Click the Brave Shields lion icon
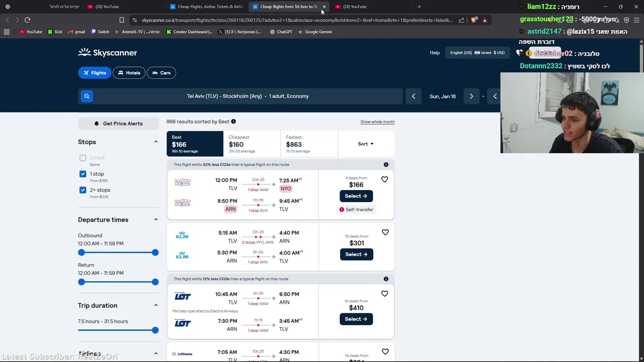The image size is (644, 362). (x=474, y=20)
